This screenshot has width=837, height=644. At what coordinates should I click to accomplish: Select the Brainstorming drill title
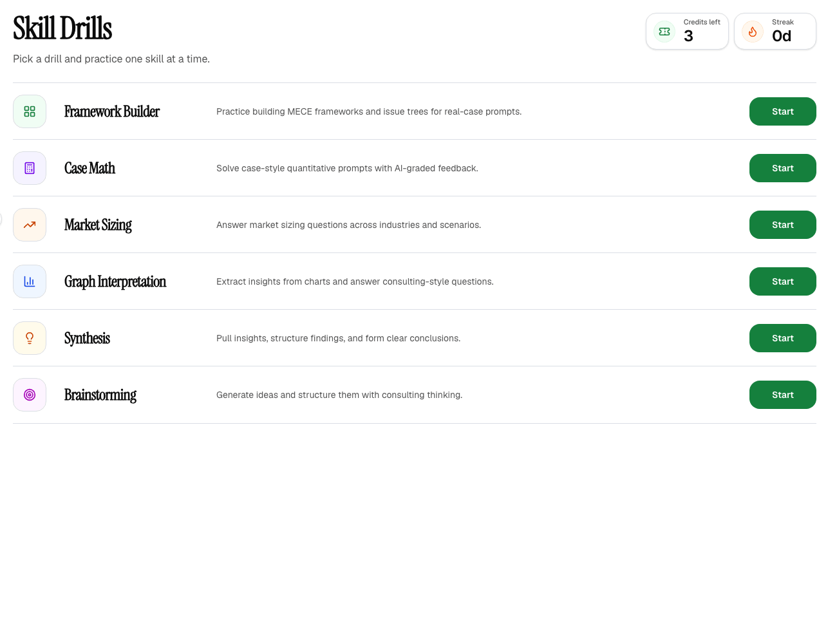[x=100, y=395]
